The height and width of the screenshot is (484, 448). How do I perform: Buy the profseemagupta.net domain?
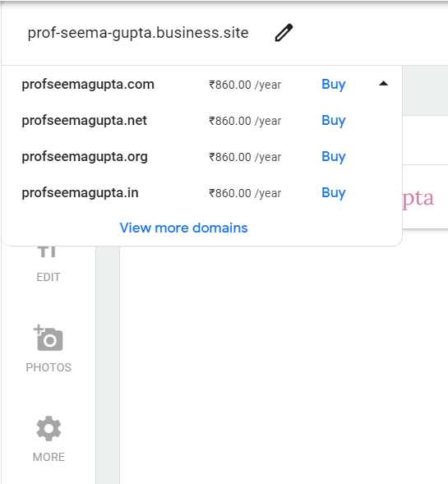coord(334,120)
